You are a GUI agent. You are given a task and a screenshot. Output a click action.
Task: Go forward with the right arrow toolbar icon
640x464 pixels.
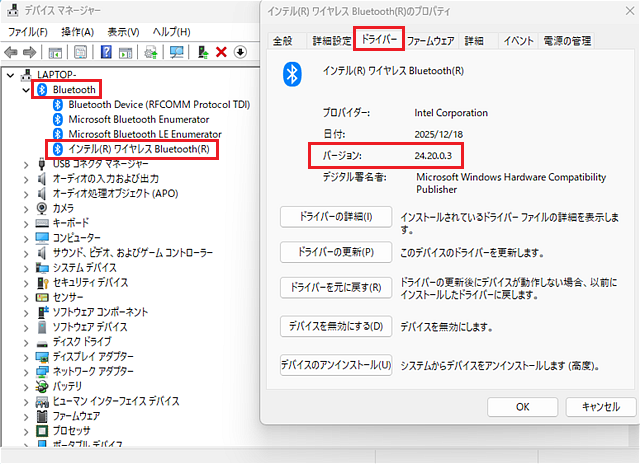pos(29,52)
